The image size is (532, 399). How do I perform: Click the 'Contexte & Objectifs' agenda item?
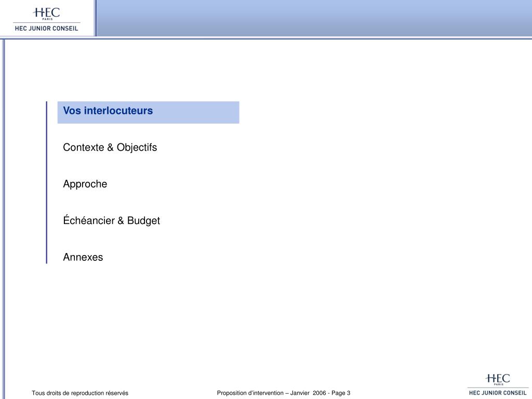coord(110,148)
